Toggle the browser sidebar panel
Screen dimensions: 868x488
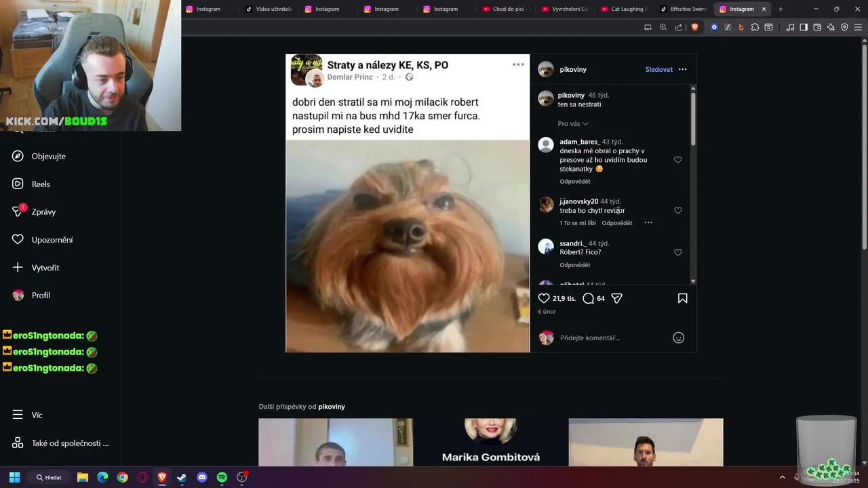[x=804, y=27]
